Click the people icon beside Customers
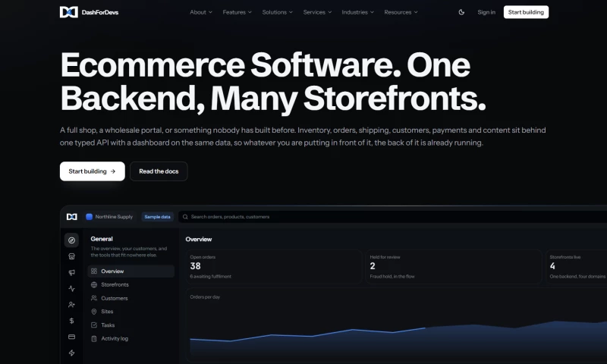The width and height of the screenshot is (607, 364). 93,298
